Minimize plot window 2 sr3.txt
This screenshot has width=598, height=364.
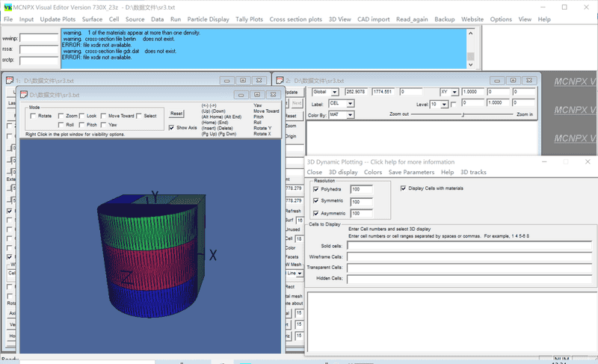[x=496, y=80]
